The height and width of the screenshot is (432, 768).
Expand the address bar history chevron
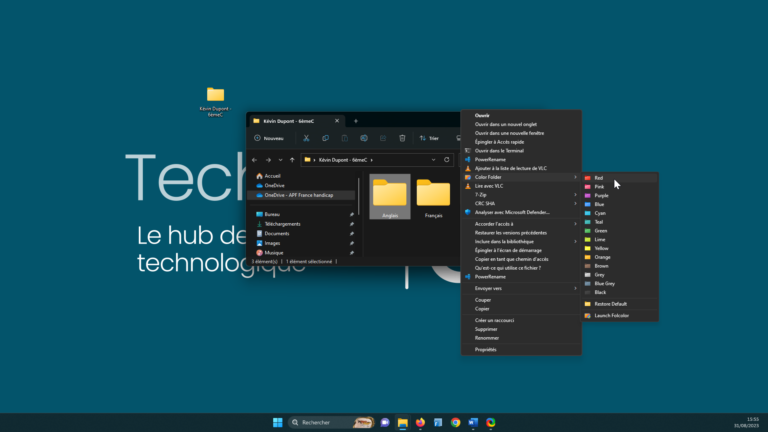click(x=432, y=160)
